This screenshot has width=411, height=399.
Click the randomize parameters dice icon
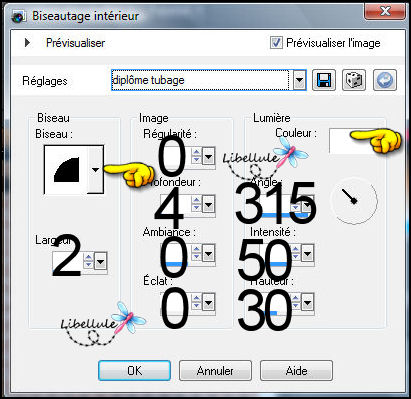click(354, 80)
